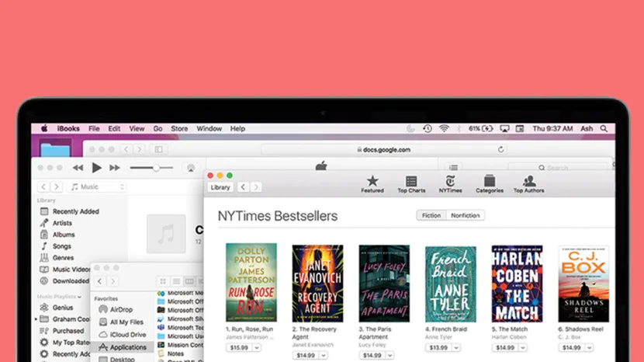Screen dimensions: 644x362
Task: Open The Paris Apartment book cover
Action: point(384,284)
